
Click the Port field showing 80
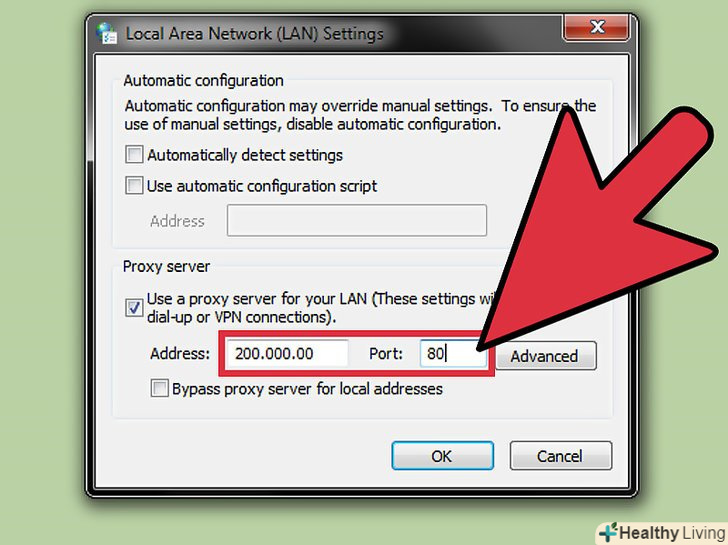pos(453,354)
